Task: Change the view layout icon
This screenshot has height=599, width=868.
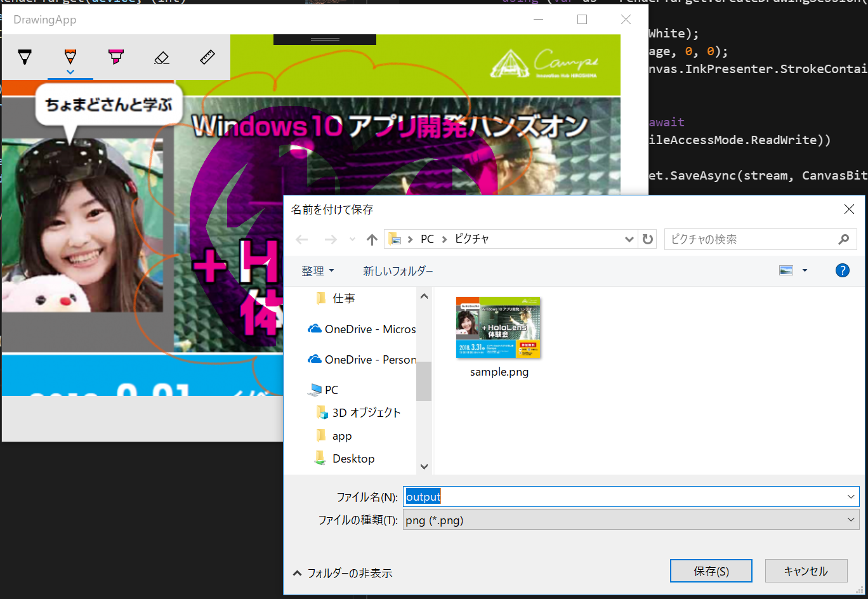Action: [x=786, y=270]
